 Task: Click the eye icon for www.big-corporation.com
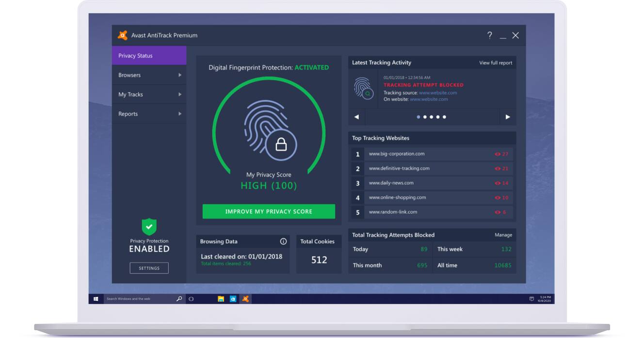click(498, 154)
